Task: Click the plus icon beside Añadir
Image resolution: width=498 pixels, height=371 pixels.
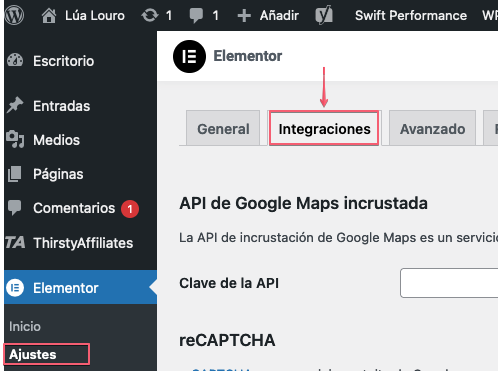Action: (244, 16)
